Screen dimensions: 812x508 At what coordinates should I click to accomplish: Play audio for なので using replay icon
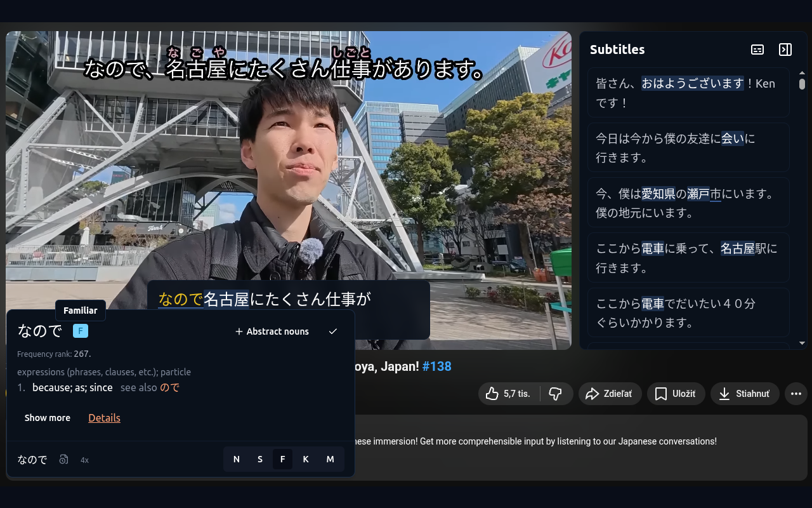pos(63,459)
